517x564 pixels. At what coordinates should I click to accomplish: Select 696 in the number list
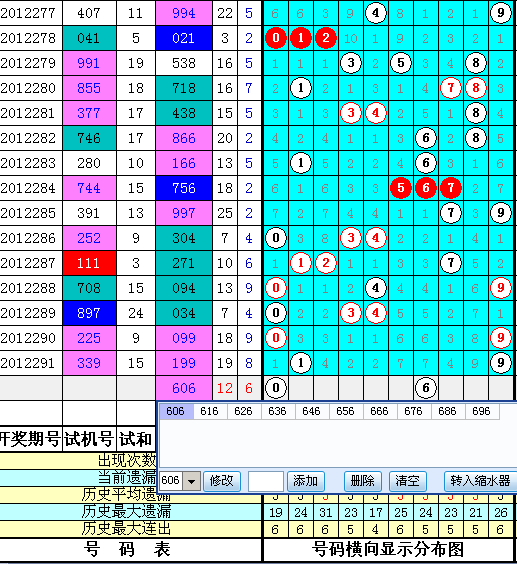point(481,411)
